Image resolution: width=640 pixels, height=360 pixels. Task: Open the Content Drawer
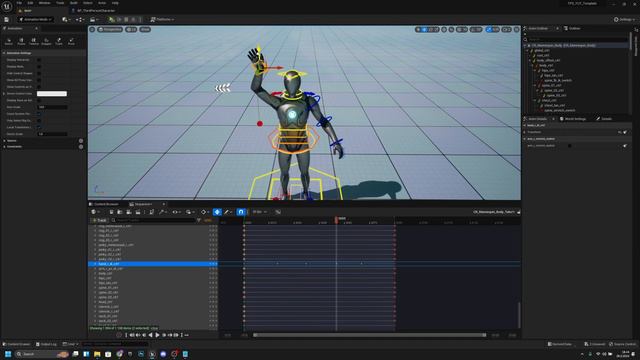click(x=17, y=344)
